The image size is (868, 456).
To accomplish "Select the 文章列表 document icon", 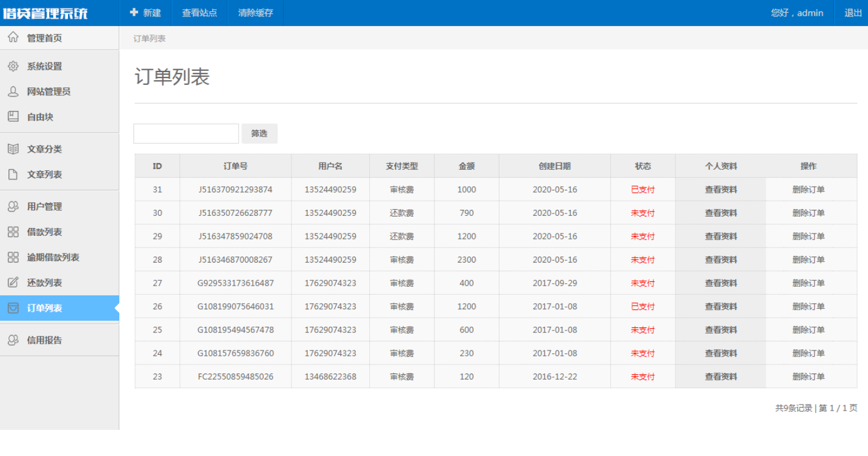I will click(x=13, y=174).
